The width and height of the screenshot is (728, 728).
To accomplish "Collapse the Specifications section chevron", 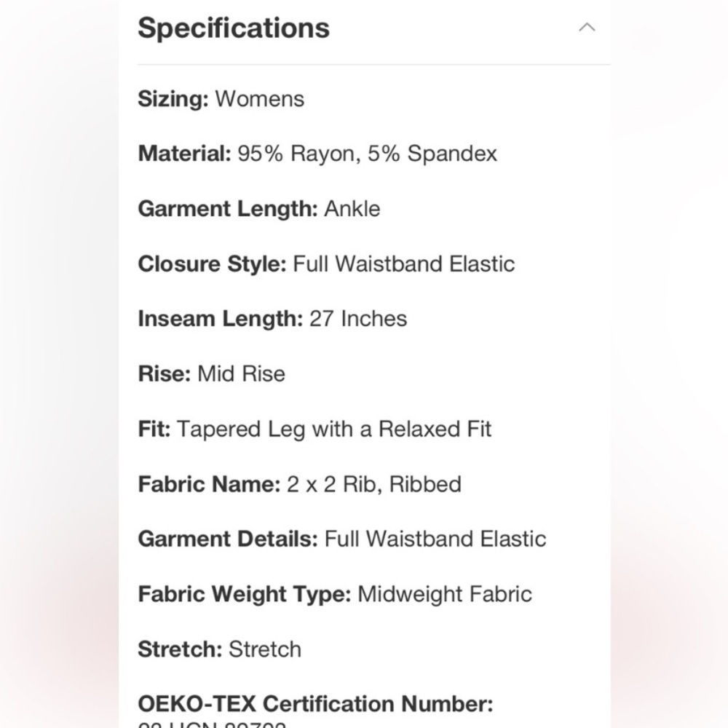I will pos(587,28).
